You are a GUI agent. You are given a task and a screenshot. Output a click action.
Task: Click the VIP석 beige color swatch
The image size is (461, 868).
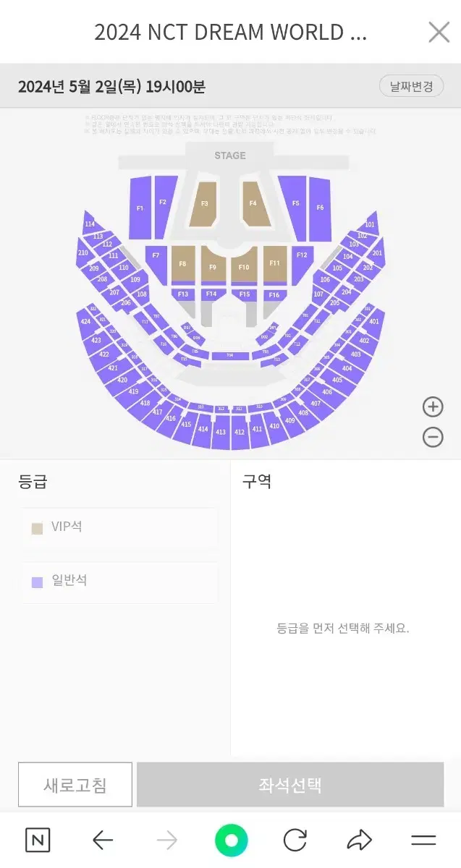[x=37, y=528]
